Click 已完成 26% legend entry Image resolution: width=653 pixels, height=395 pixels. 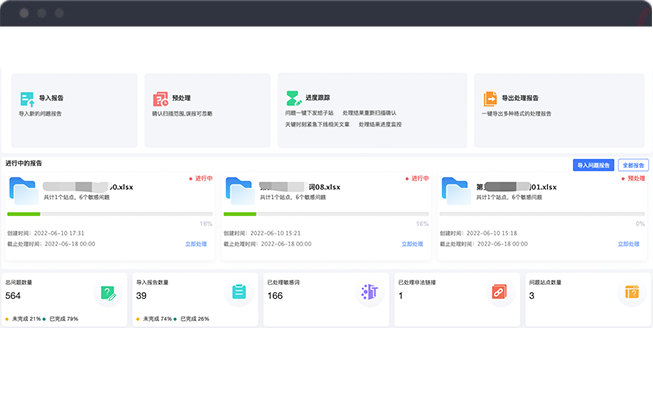click(x=192, y=319)
